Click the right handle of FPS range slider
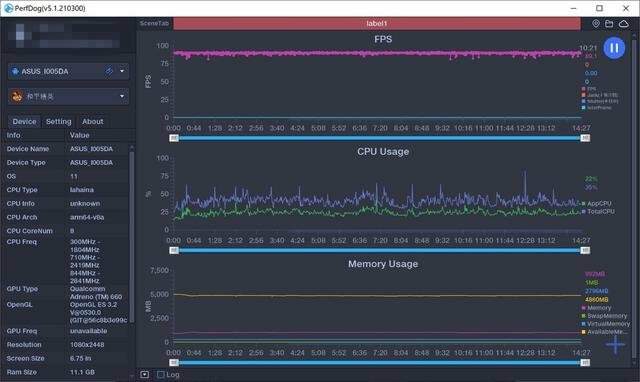The image size is (640, 382). tap(585, 138)
